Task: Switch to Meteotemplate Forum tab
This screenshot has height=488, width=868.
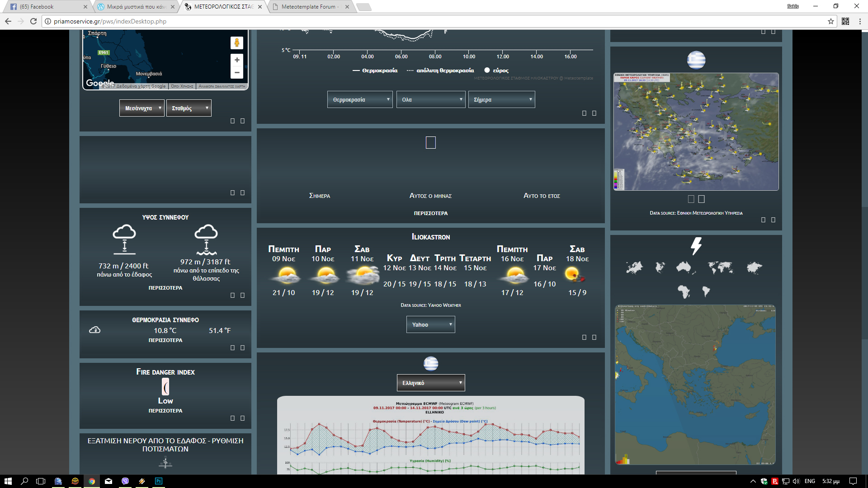Action: (x=310, y=7)
